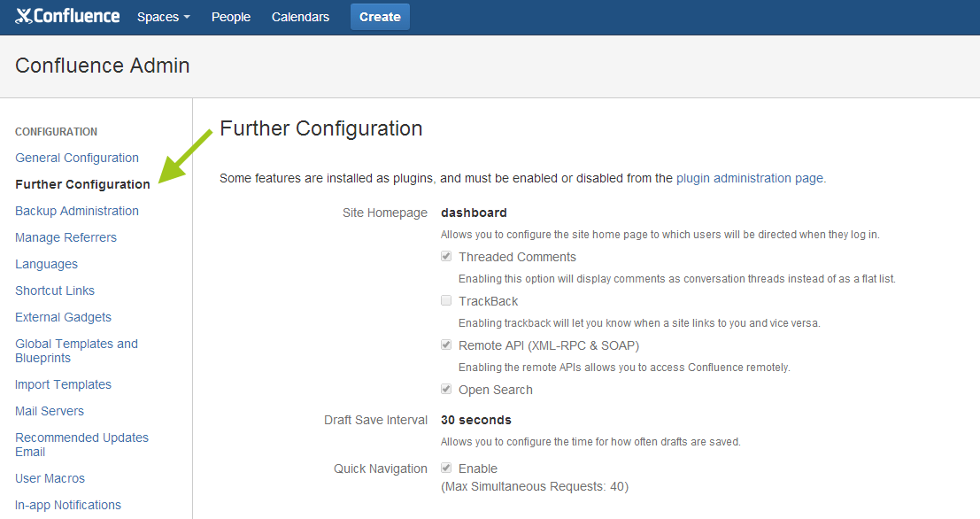Toggle the Open Search checkbox

(446, 390)
